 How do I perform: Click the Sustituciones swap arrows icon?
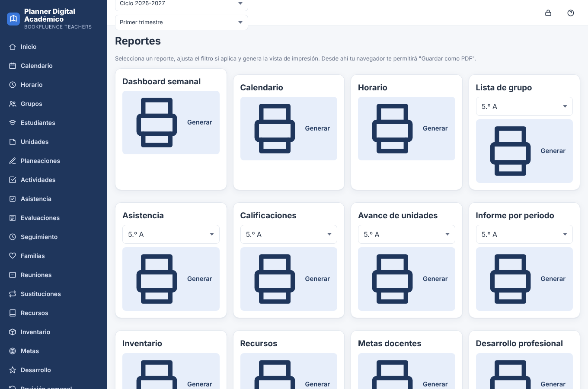[x=13, y=294]
